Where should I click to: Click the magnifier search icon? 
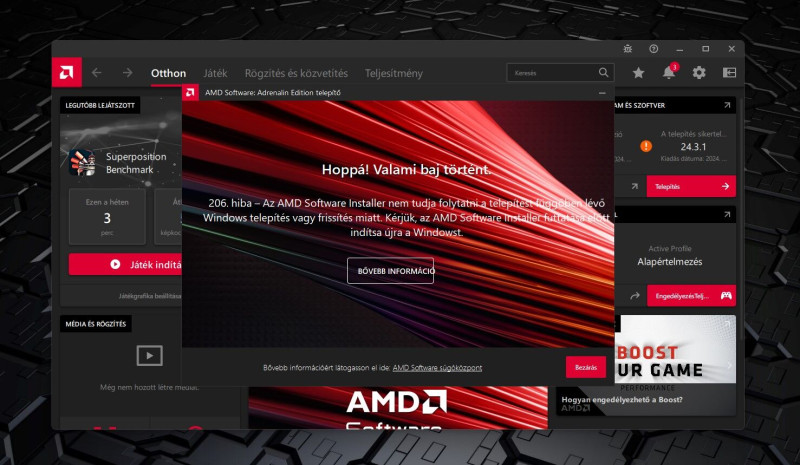tap(604, 72)
